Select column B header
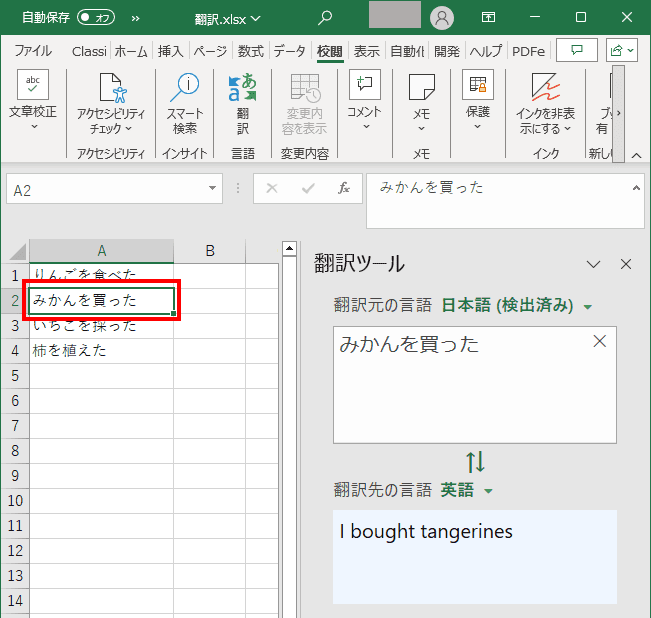This screenshot has height=618, width=651. (x=210, y=251)
